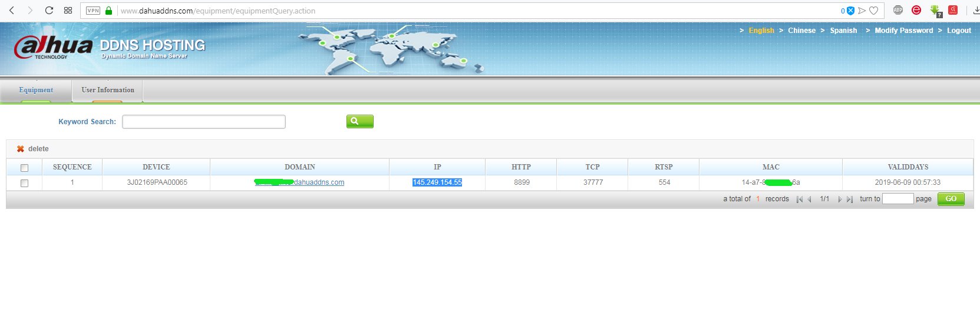Click the red circular e extension icon
Viewport: 980px width, 336px height.
(916, 10)
